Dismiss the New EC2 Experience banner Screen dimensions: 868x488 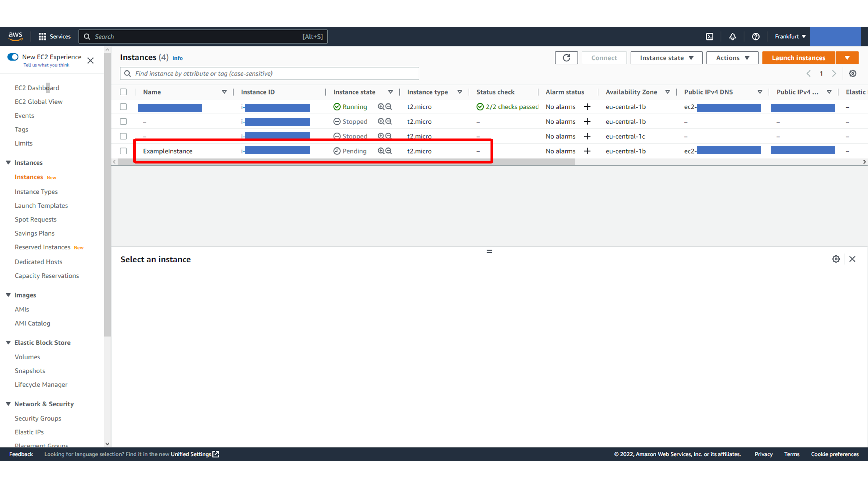(x=90, y=61)
